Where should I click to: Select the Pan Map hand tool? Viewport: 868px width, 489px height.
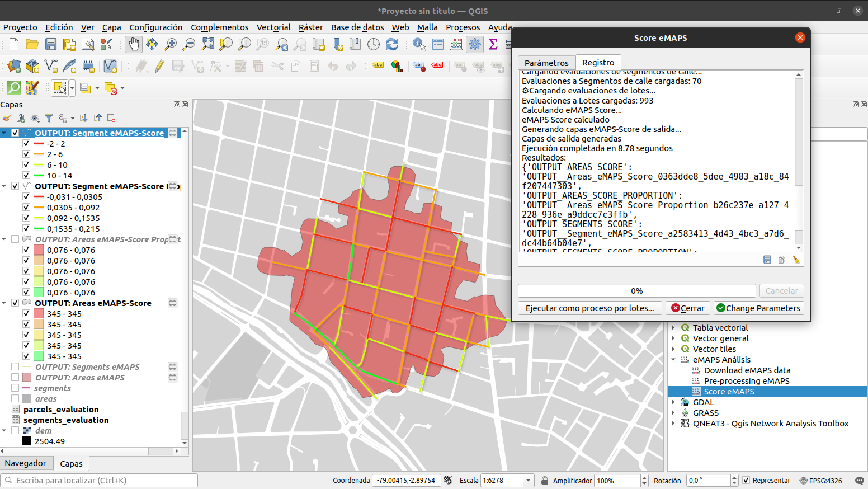(x=133, y=44)
